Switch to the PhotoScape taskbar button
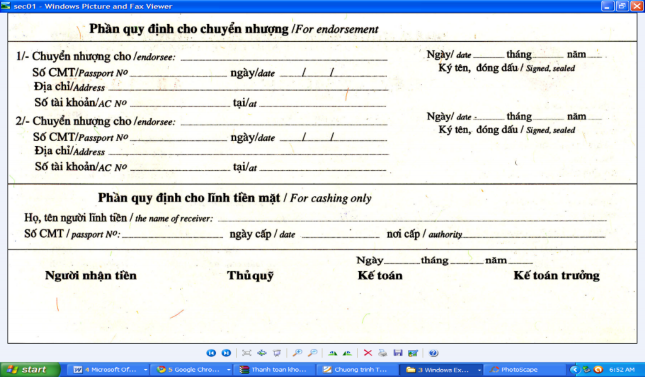 coord(524,370)
